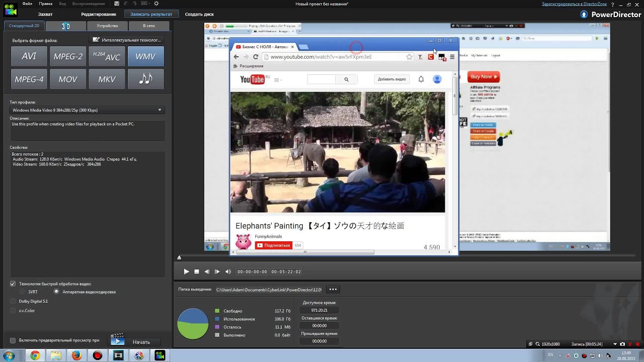
Task: Stop the preview playback
Action: (197, 271)
